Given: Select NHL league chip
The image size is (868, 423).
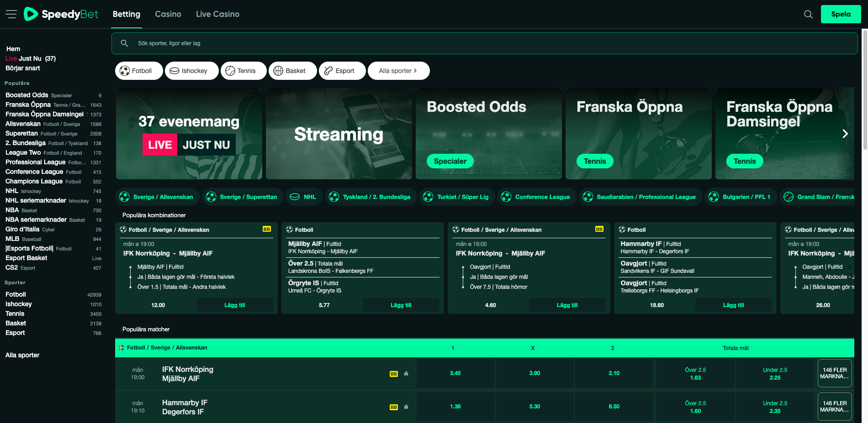Looking at the screenshot, I should [304, 197].
